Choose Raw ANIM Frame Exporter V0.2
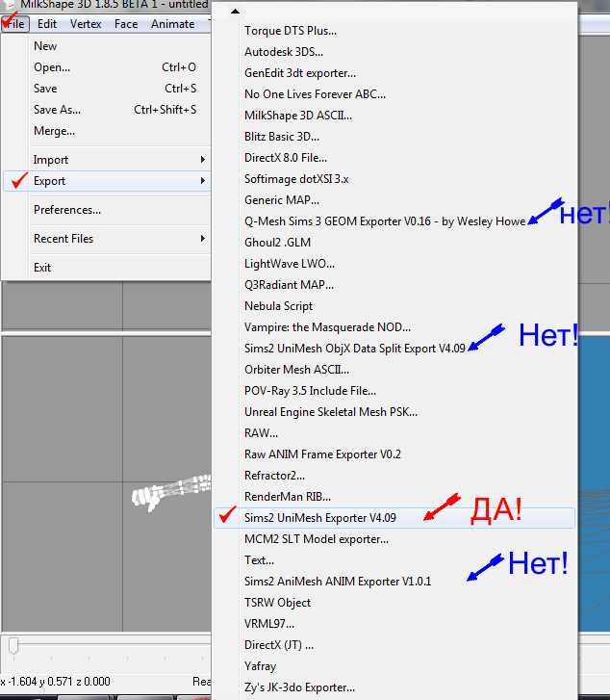This screenshot has width=610, height=700. point(394,454)
